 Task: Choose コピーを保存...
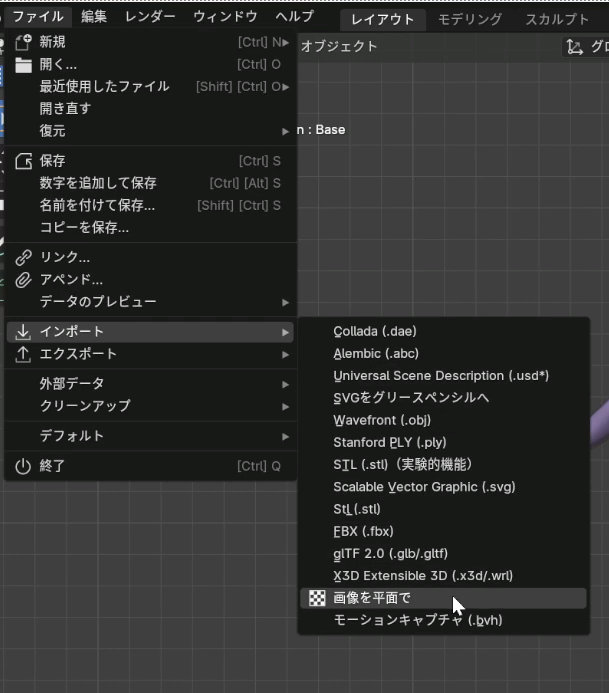150,228
